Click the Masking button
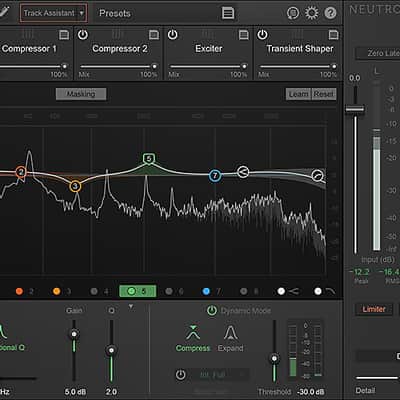 pyautogui.click(x=81, y=94)
